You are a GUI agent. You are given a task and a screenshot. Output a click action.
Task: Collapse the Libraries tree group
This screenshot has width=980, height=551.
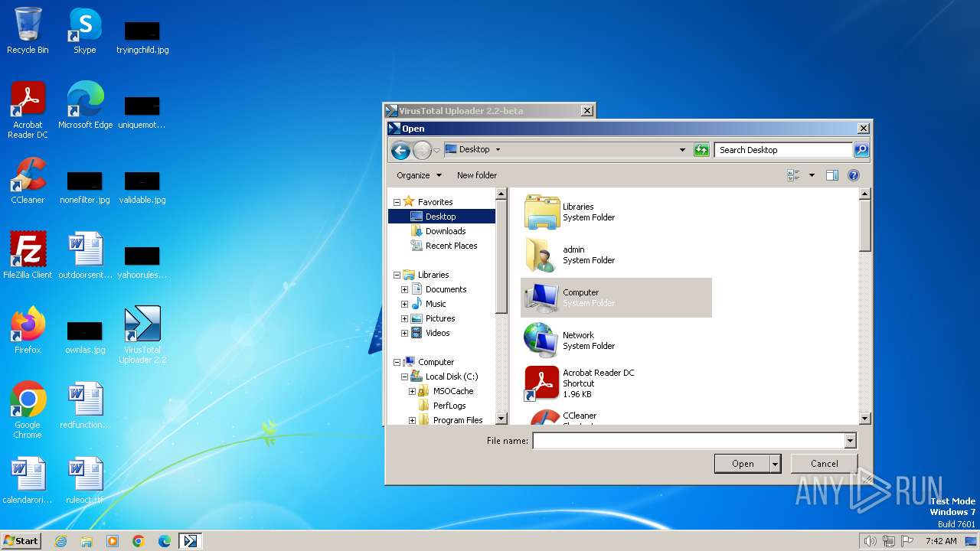coord(397,275)
